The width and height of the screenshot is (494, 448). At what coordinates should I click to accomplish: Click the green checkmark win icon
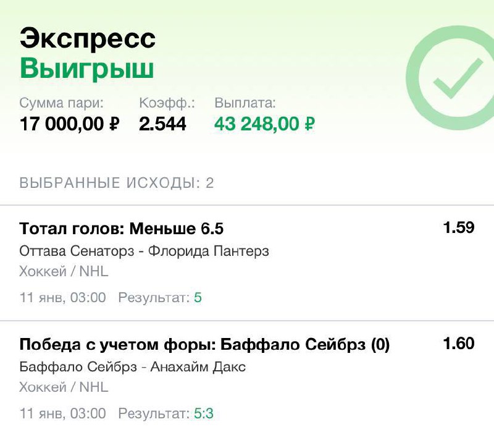click(456, 78)
